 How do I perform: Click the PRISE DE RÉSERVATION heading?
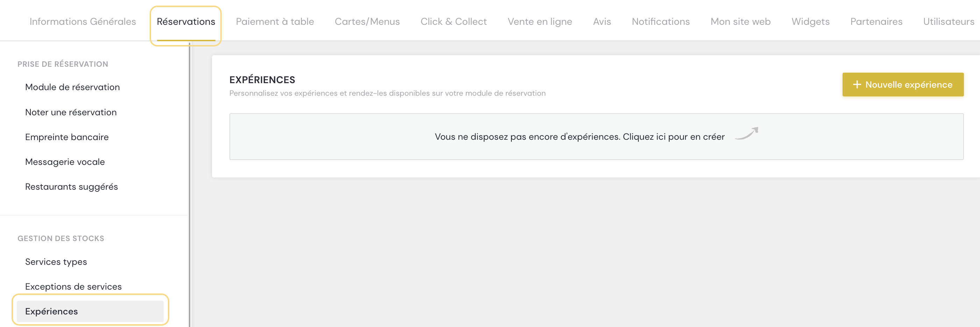point(63,64)
